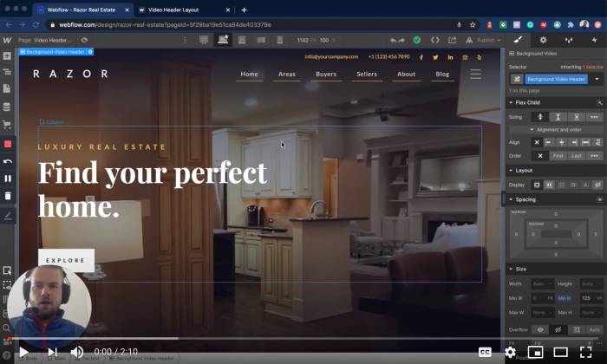
Task: Open the site hamburger menu icon
Action: 476,74
